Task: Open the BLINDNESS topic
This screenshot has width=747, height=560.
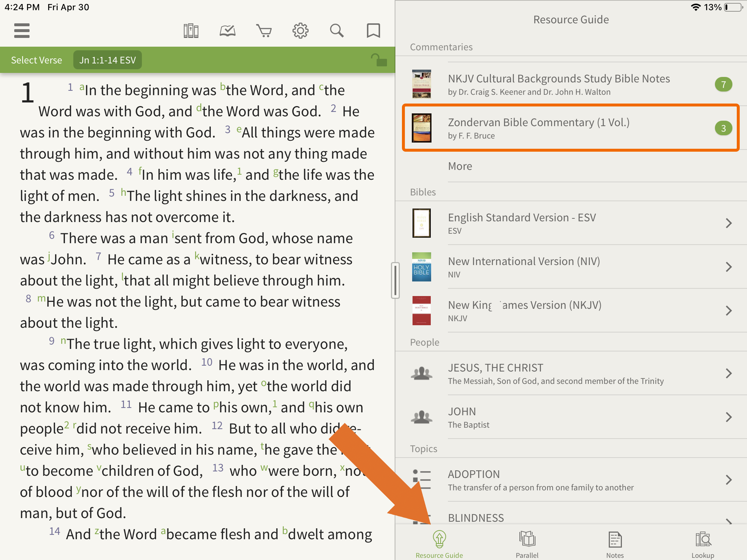Action: (x=571, y=513)
